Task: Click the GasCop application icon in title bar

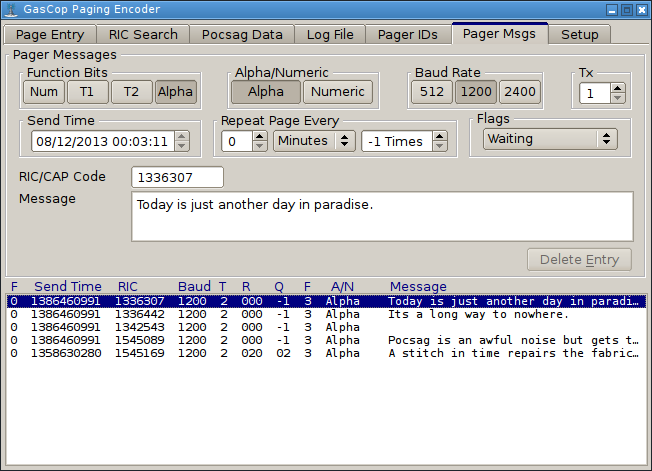Action: [10, 10]
